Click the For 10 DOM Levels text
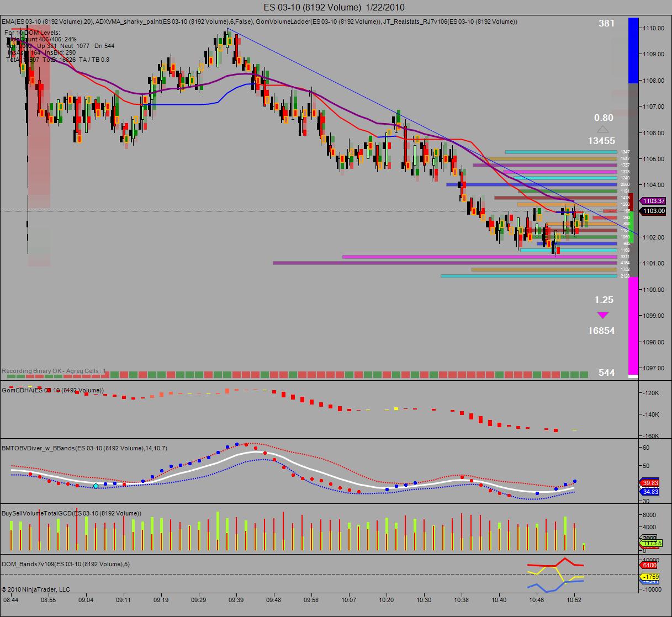 [32, 33]
